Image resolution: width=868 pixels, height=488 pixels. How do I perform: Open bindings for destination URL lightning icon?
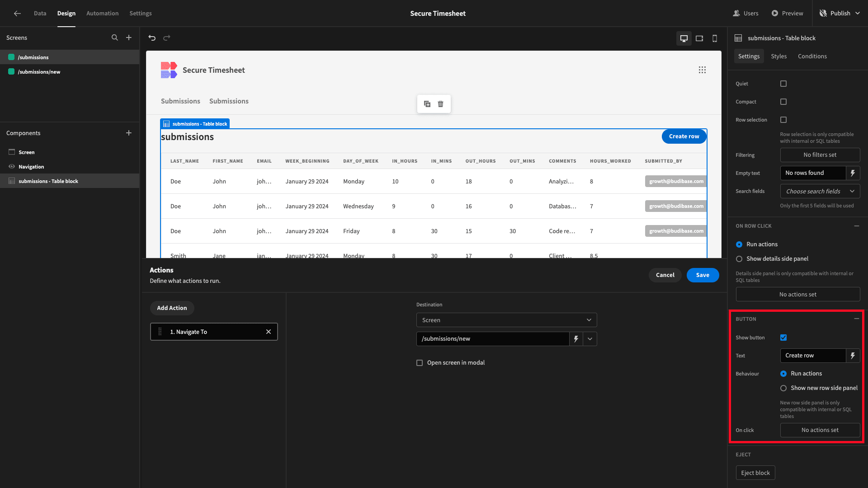coord(576,339)
